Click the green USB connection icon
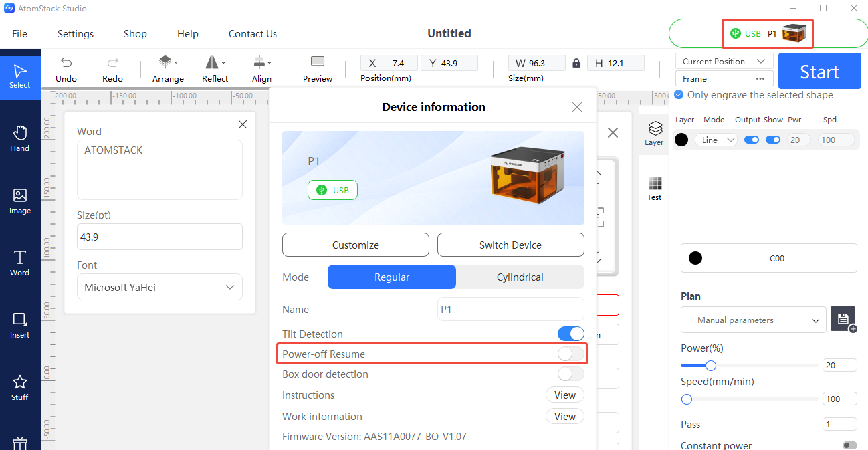 tap(736, 33)
